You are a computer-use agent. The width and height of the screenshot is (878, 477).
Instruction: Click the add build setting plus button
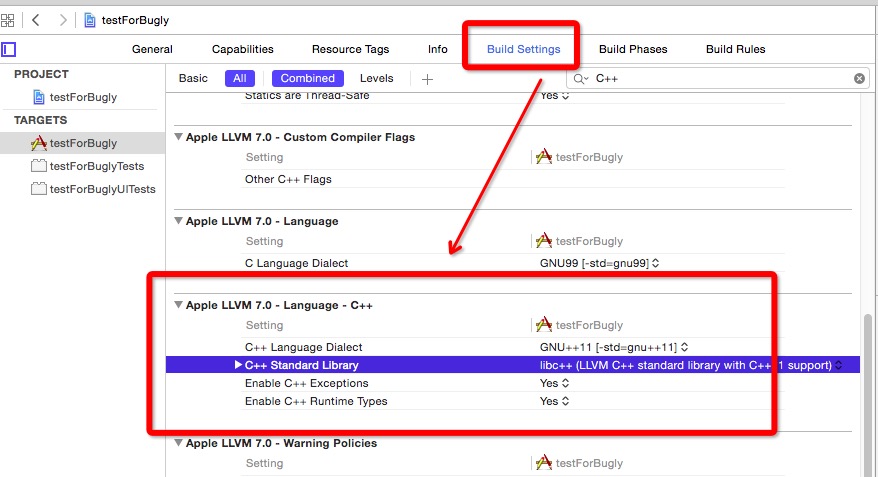(427, 80)
